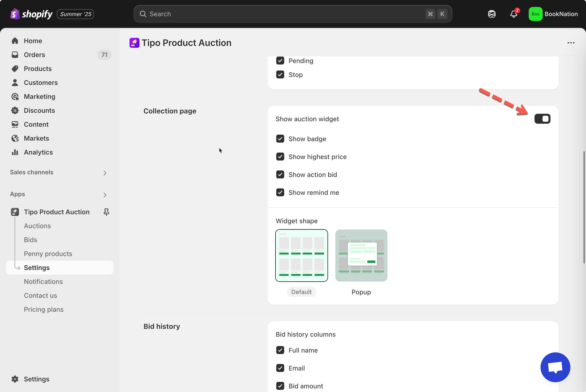This screenshot has height=392, width=586.
Task: Click the Marketing icon in sidebar
Action: click(x=15, y=97)
